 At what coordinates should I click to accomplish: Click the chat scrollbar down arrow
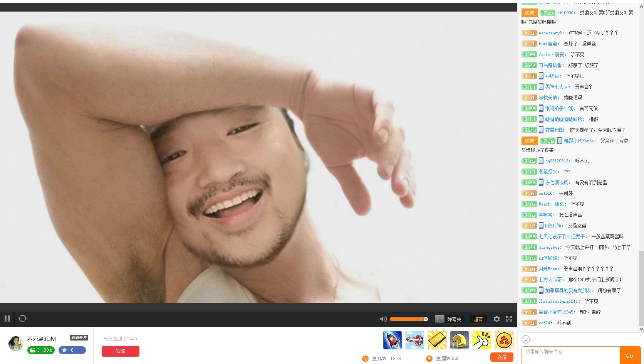(641, 329)
